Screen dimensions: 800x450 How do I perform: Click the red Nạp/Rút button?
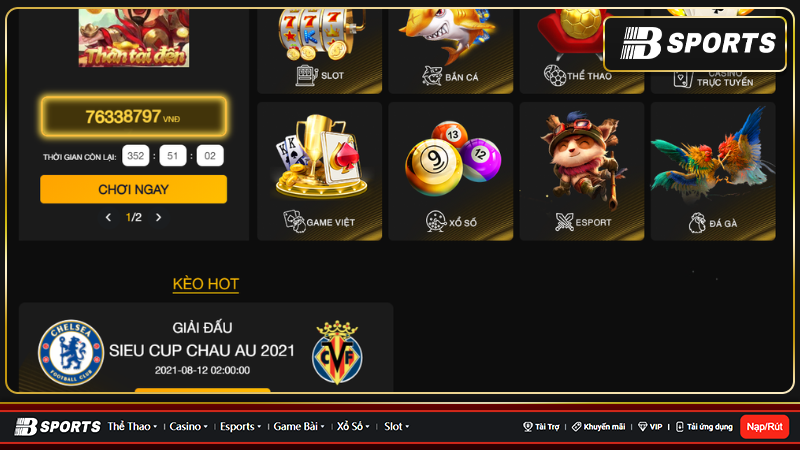point(764,427)
